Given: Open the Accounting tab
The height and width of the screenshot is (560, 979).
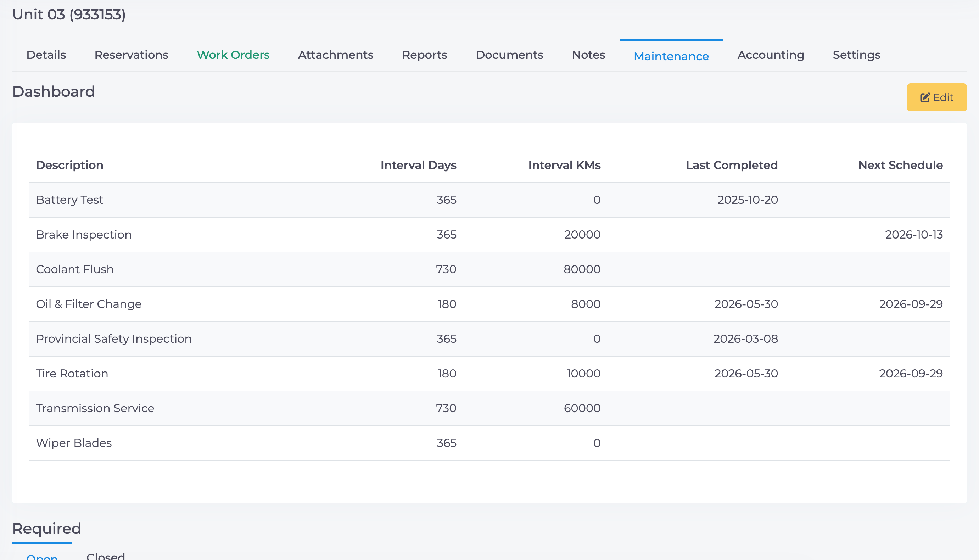Looking at the screenshot, I should coord(771,55).
